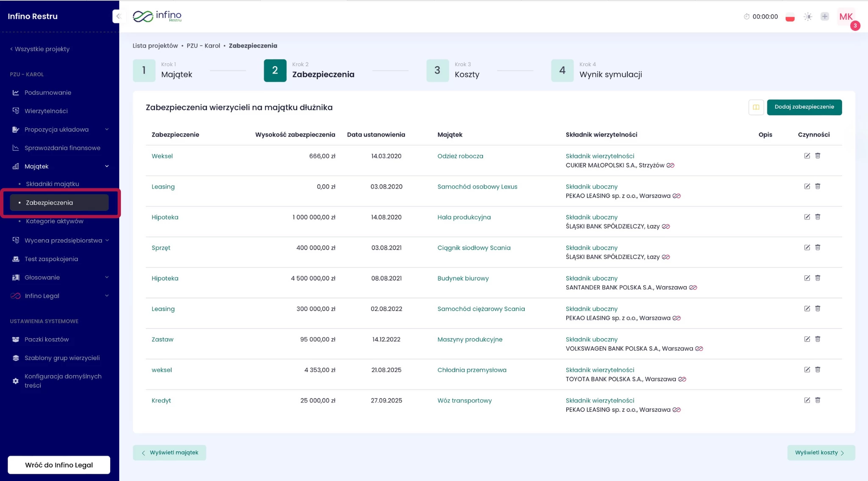Open the yellow book guide icon

(x=756, y=107)
